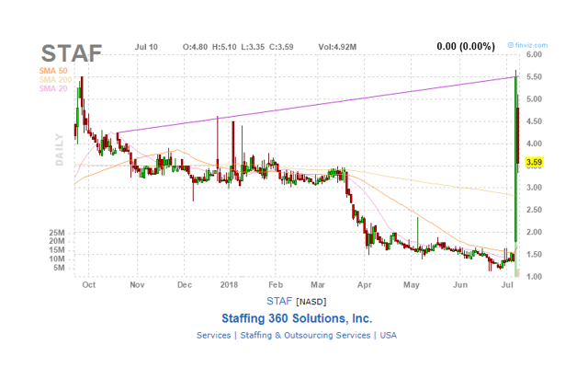
Task: Click the 5.50 price axis label
Action: point(535,76)
